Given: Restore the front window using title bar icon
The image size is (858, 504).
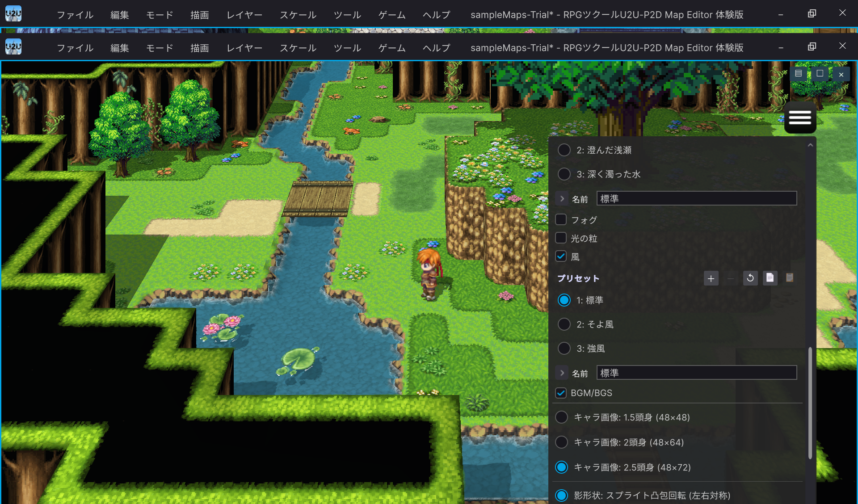Looking at the screenshot, I should point(812,46).
